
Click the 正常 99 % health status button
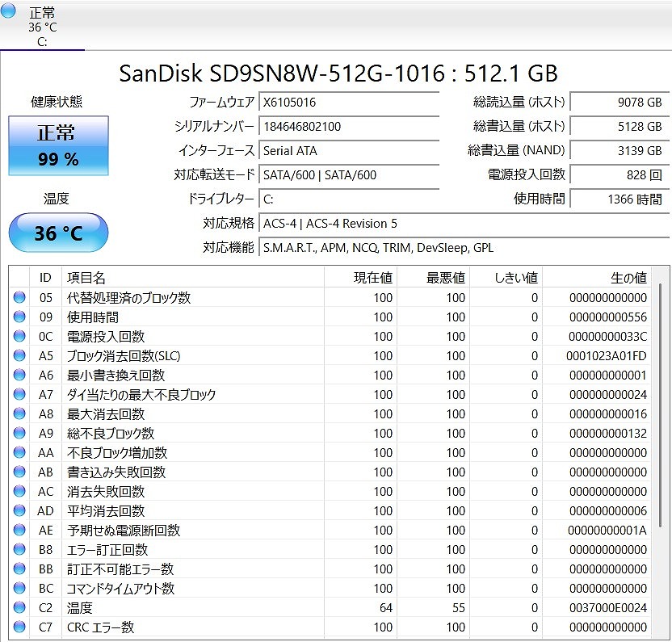click(x=58, y=145)
